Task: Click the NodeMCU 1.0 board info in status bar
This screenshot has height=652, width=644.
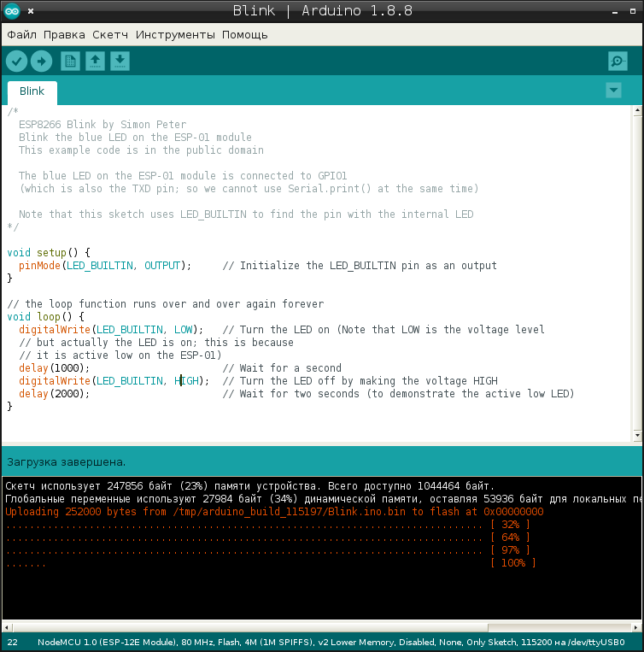Action: (x=331, y=643)
